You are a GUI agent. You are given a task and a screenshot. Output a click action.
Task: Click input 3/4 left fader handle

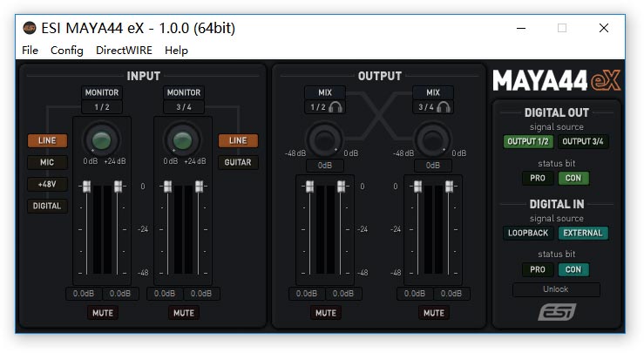tap(167, 187)
